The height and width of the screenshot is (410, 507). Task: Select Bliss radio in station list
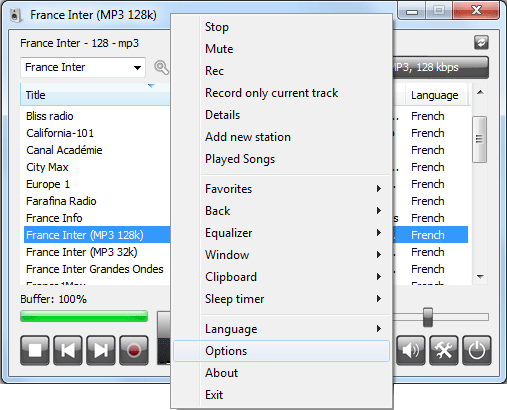[x=50, y=116]
